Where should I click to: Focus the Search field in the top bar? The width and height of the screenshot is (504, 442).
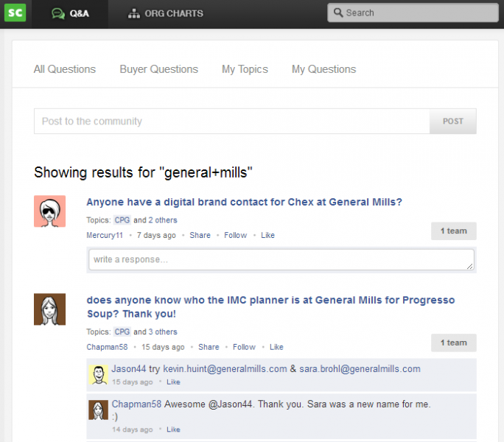coord(413,13)
